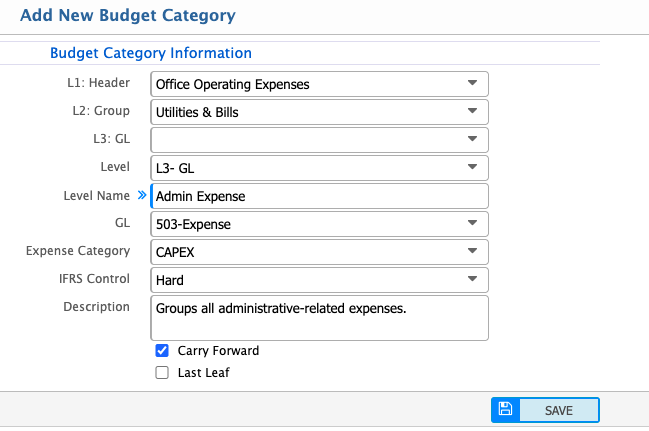Click the L1: Header field label
The image size is (649, 431).
coord(98,83)
